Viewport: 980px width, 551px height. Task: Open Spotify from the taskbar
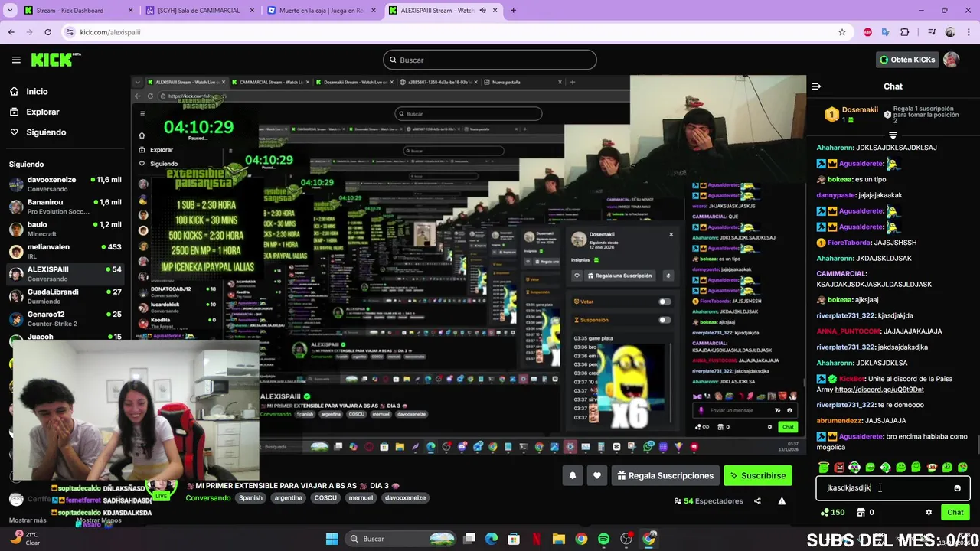[x=603, y=539]
